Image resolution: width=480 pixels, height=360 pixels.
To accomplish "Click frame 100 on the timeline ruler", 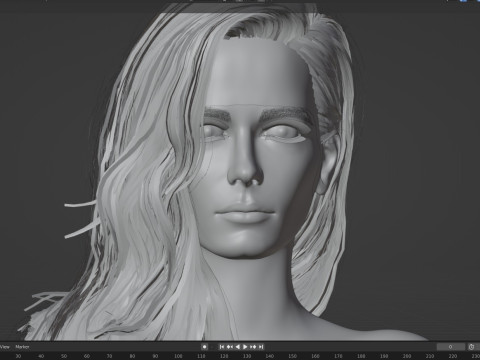I will pos(178,356).
